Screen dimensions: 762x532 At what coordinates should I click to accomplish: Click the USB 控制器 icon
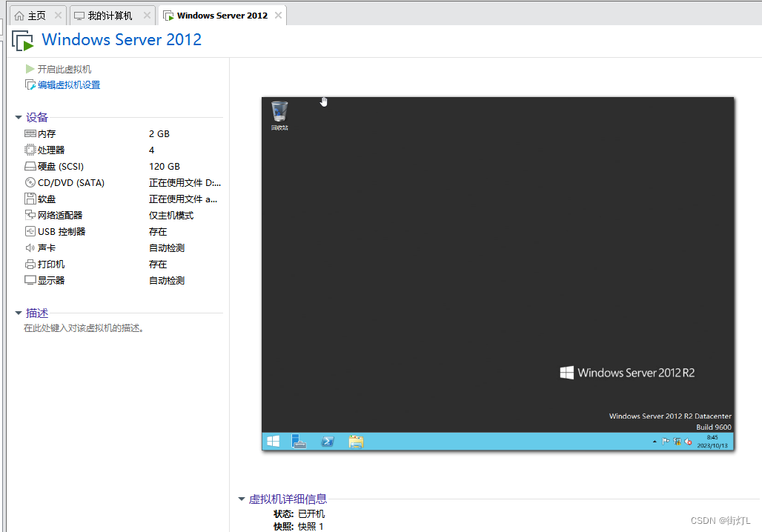[x=30, y=231]
